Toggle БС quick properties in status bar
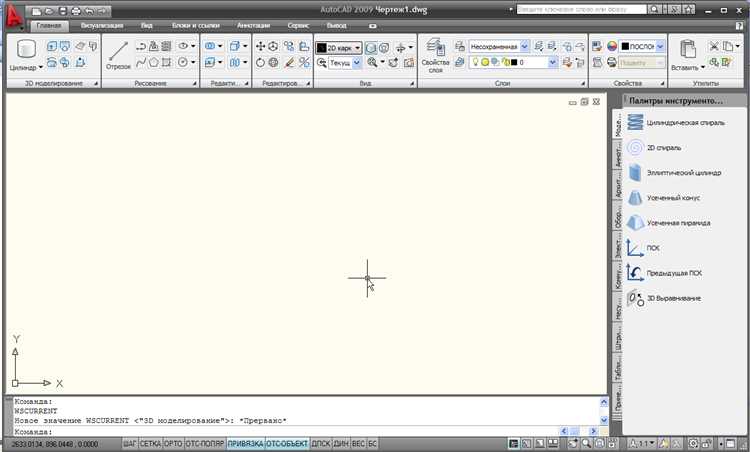The width and height of the screenshot is (750, 452). click(373, 444)
